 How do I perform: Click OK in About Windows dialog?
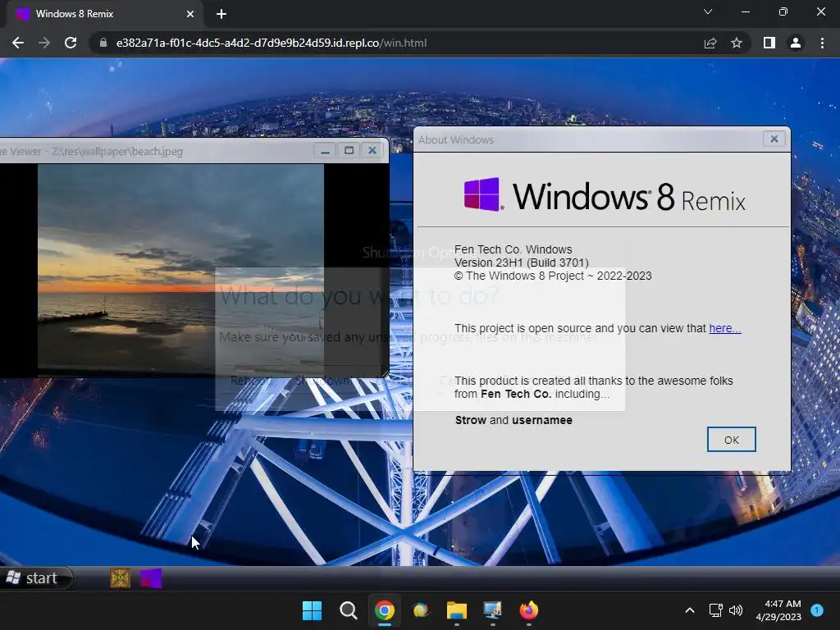coord(731,440)
